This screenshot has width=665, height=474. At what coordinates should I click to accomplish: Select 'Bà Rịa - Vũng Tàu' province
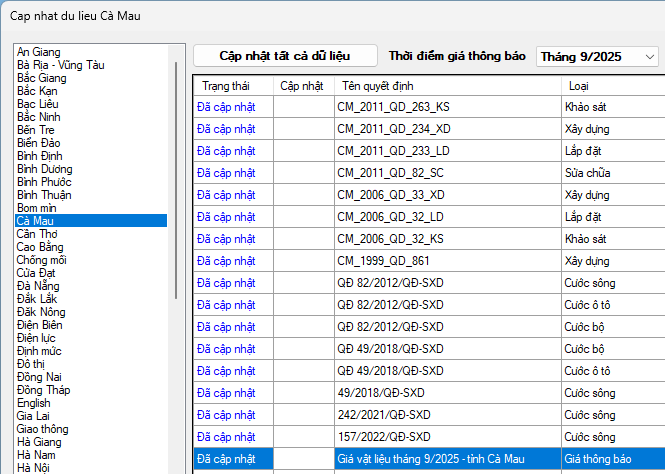60,65
